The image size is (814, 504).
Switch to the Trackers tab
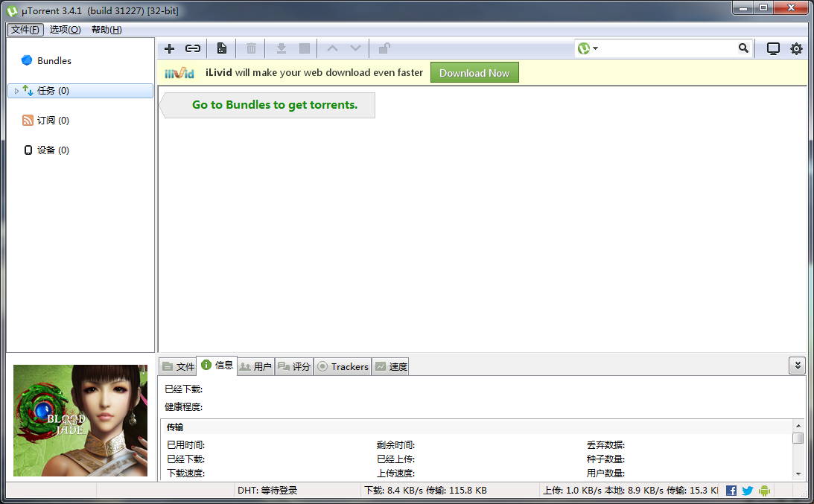pyautogui.click(x=343, y=366)
